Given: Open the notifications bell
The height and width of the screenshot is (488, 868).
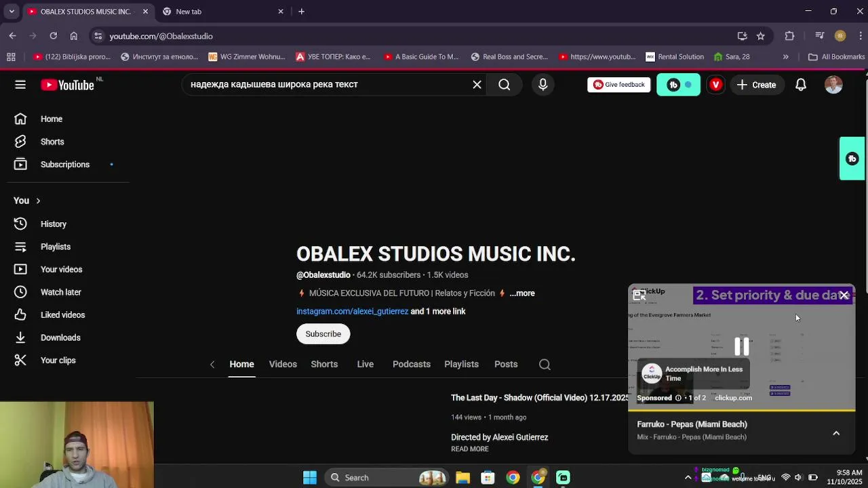Looking at the screenshot, I should point(801,85).
